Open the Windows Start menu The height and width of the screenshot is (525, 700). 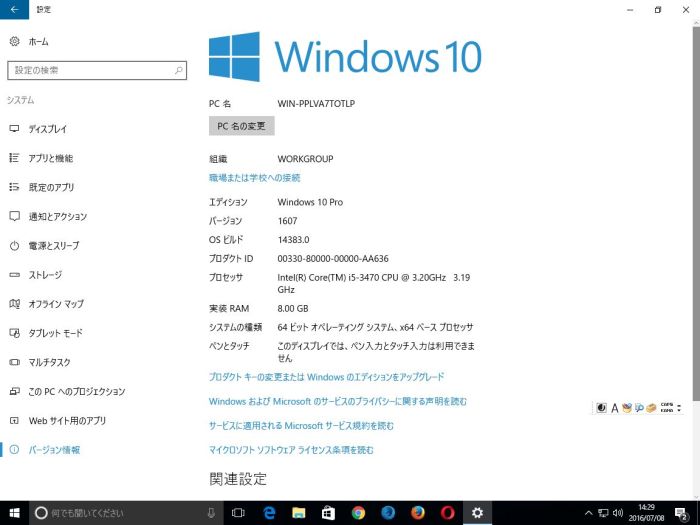14,513
